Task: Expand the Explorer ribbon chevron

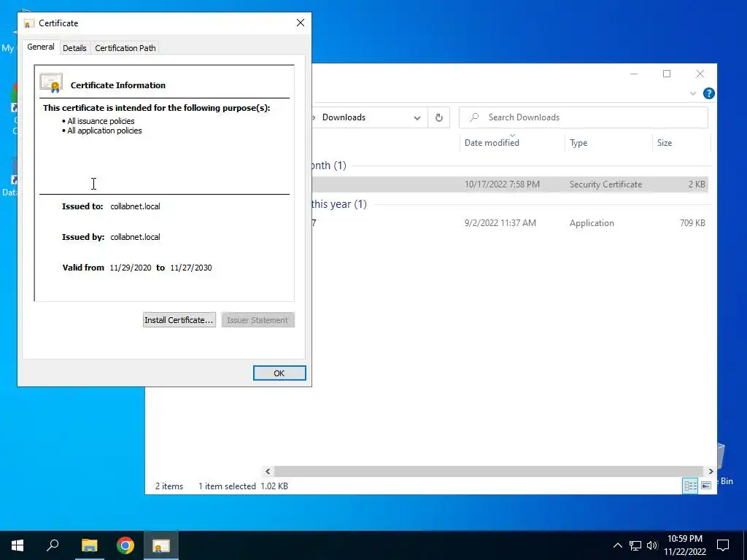Action: pos(693,93)
